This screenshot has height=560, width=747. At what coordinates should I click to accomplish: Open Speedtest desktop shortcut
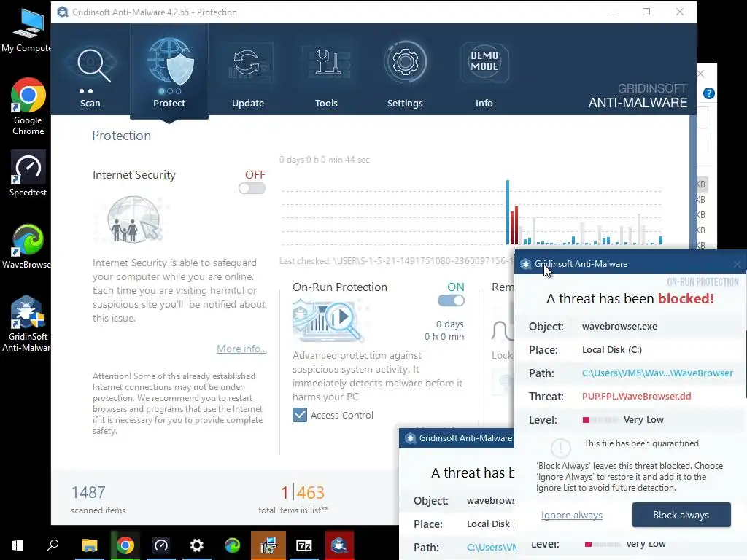pos(28,174)
